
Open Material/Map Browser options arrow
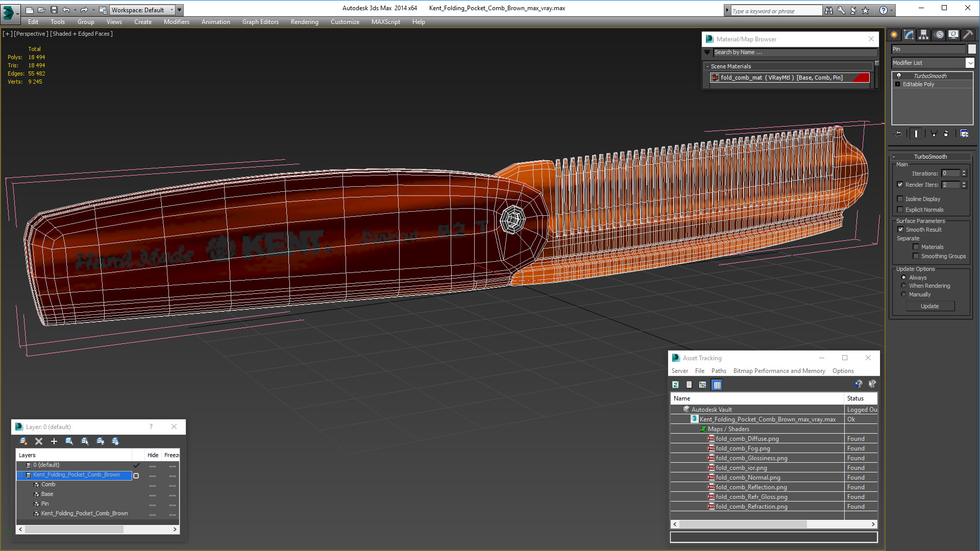pos(707,52)
